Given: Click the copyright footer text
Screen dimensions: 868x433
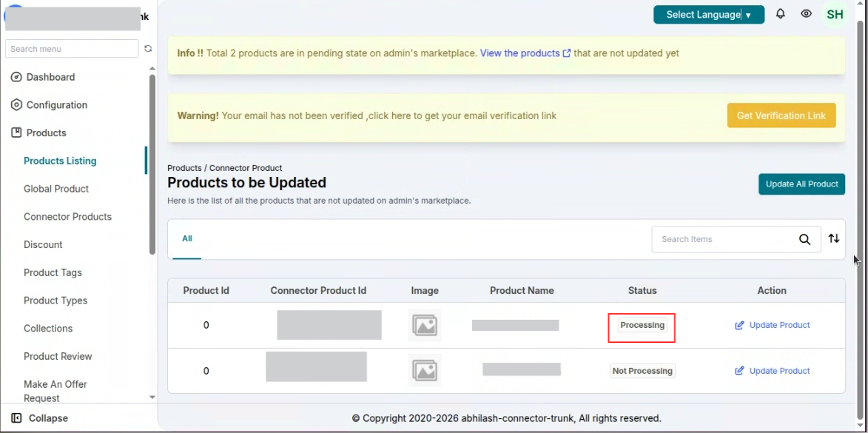Looking at the screenshot, I should (506, 418).
